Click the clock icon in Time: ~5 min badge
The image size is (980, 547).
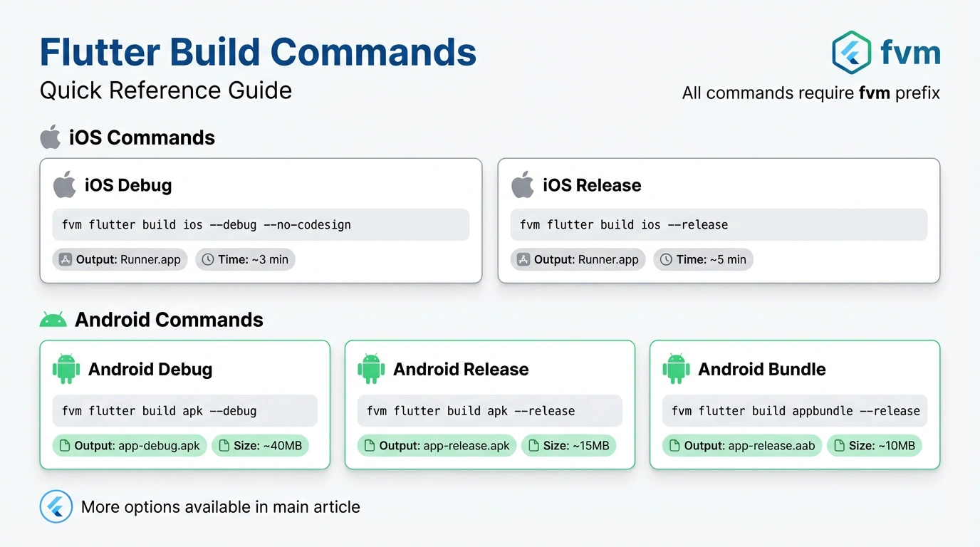click(x=666, y=259)
